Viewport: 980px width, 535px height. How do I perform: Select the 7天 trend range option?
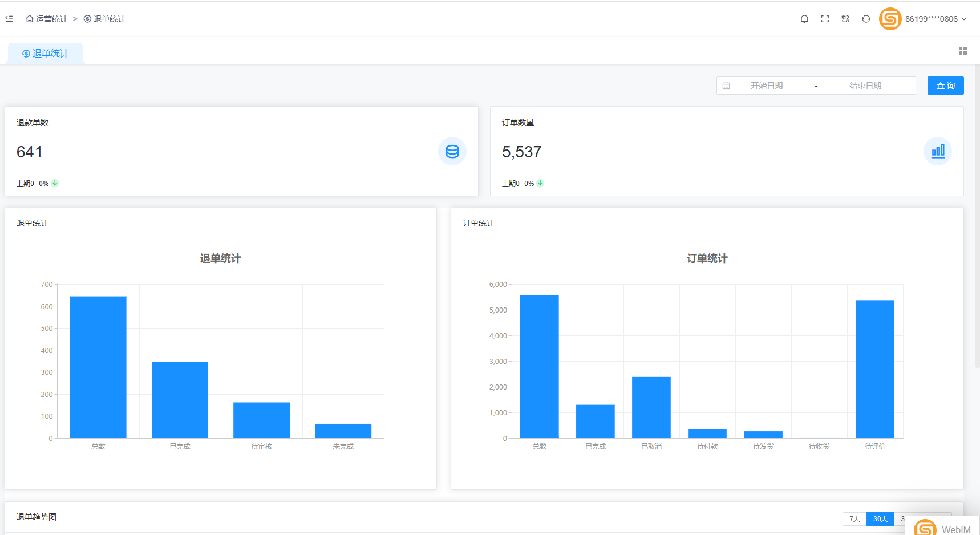point(855,518)
